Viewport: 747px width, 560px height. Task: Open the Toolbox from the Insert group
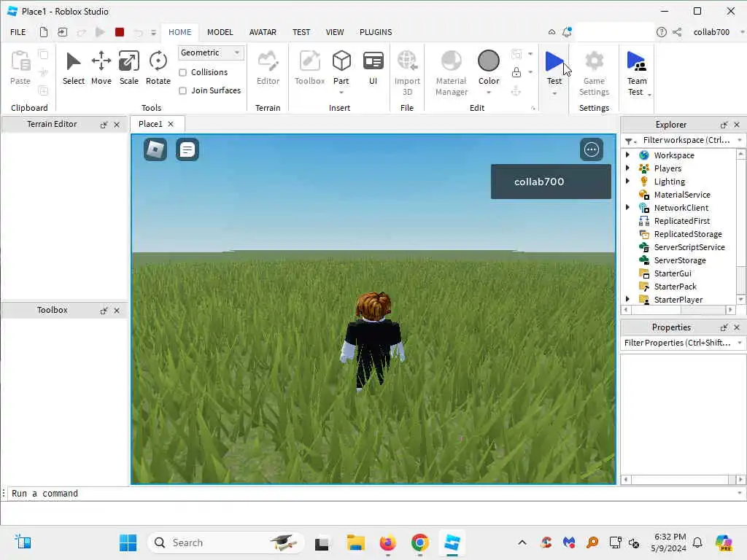click(x=309, y=68)
